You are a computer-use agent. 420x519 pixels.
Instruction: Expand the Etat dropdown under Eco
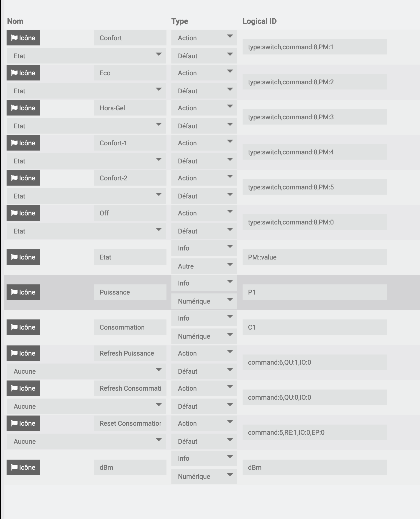tap(86, 91)
